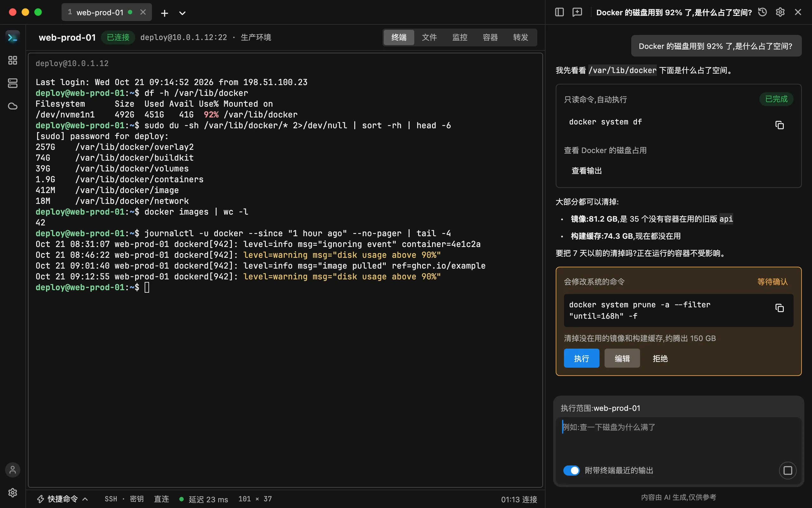Click the 已完成 completed status badge

point(776,99)
